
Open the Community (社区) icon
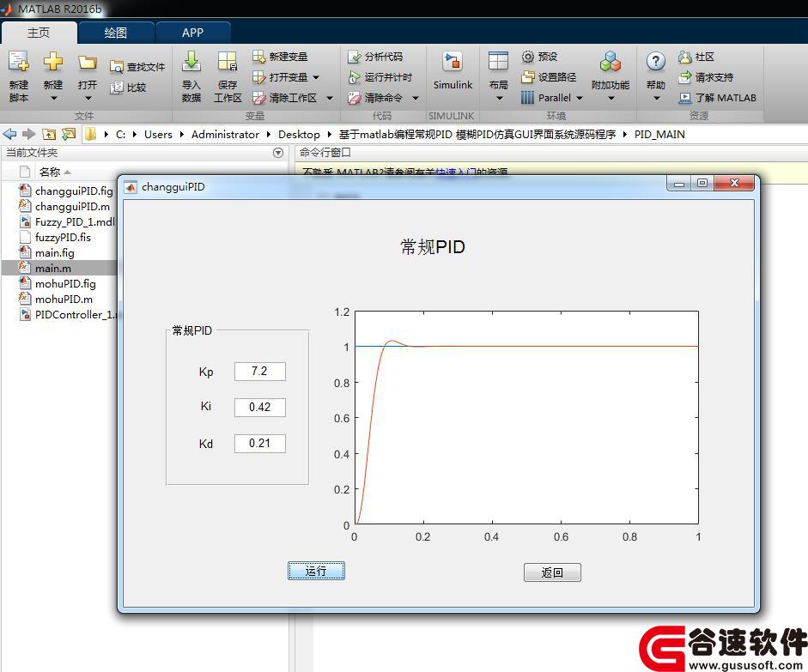(685, 57)
